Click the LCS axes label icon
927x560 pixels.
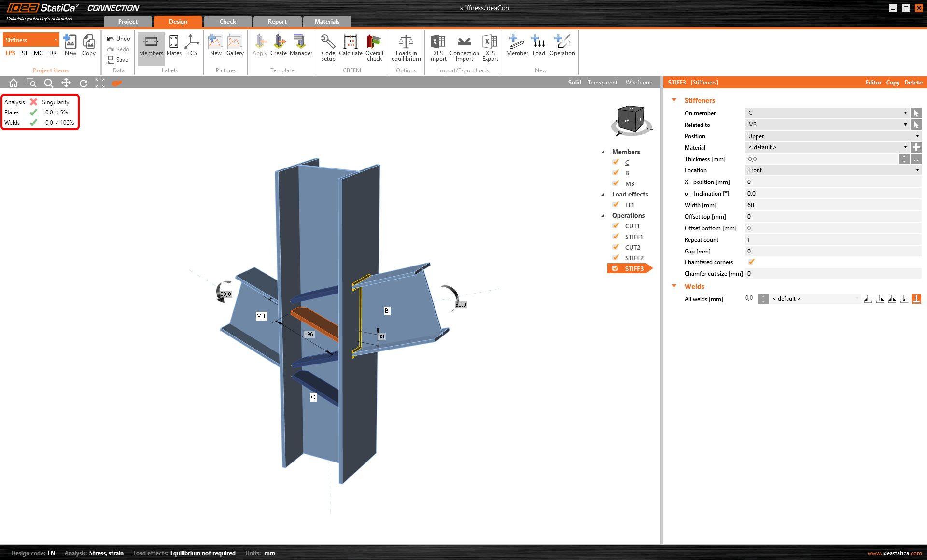pyautogui.click(x=192, y=42)
